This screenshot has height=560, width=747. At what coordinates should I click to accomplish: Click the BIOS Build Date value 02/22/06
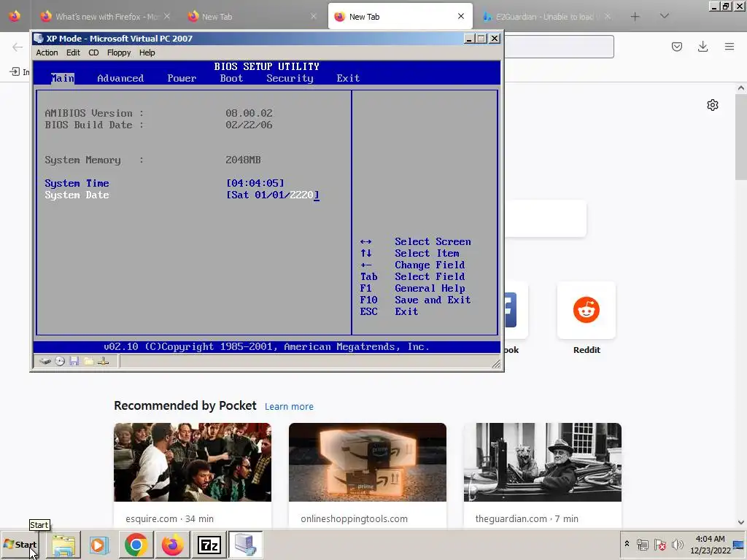click(249, 125)
